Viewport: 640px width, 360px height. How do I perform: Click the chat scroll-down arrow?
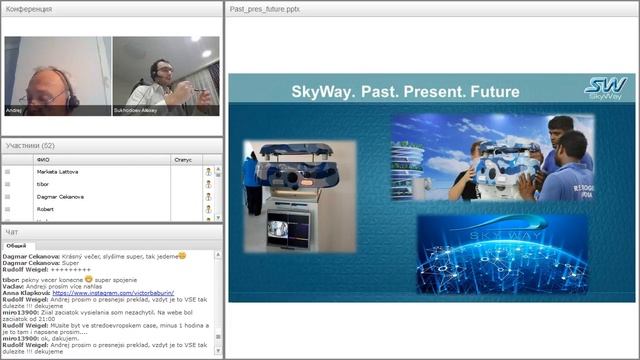[218, 351]
